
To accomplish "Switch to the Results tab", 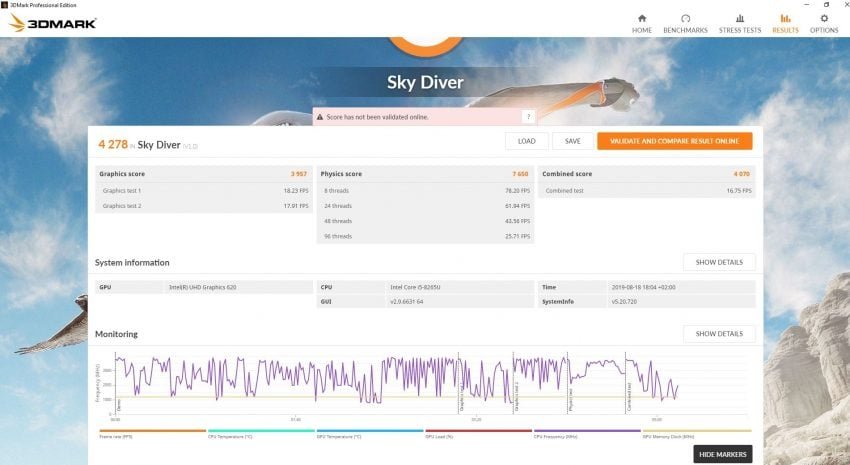I will (785, 23).
